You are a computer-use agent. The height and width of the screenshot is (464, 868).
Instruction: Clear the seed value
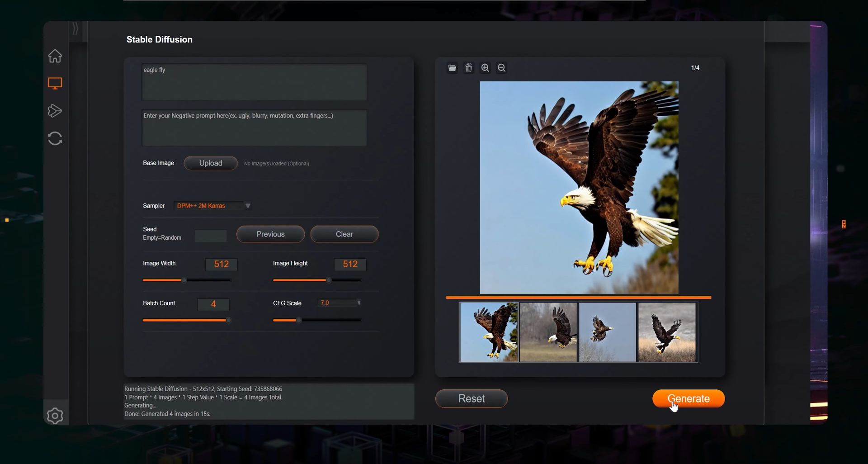click(344, 234)
